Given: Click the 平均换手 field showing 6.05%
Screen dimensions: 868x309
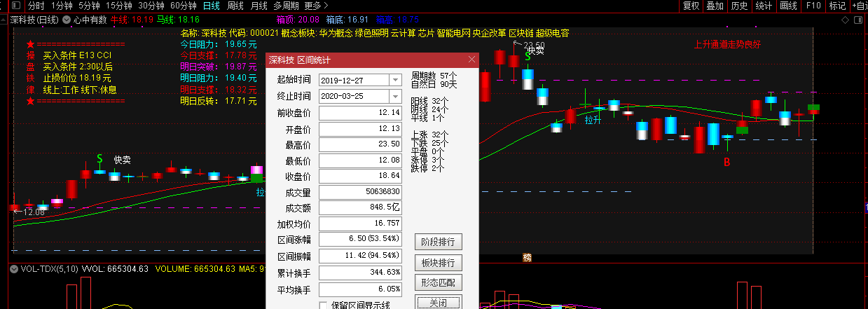Looking at the screenshot, I should (x=360, y=288).
